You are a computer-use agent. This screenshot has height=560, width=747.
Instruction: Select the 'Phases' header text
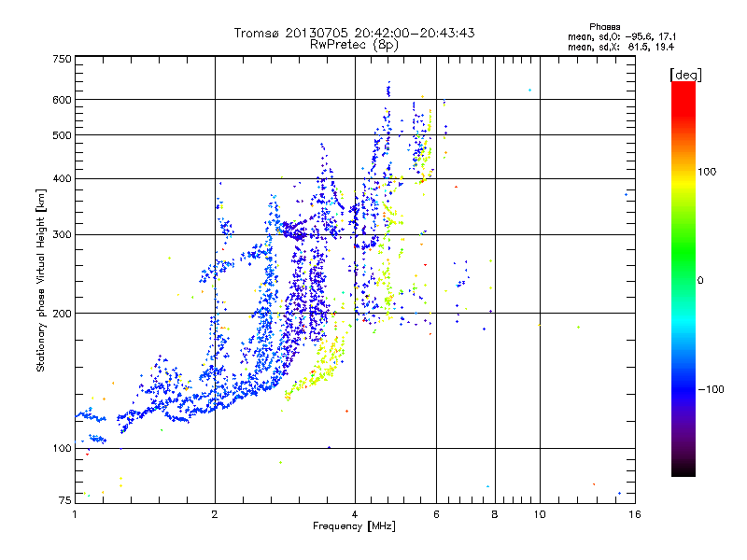click(604, 27)
